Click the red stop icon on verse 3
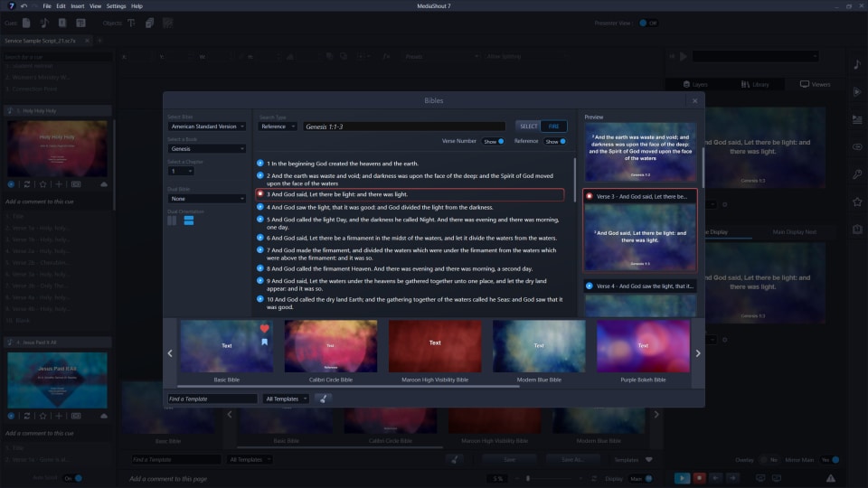The width and height of the screenshot is (868, 488). coord(260,194)
